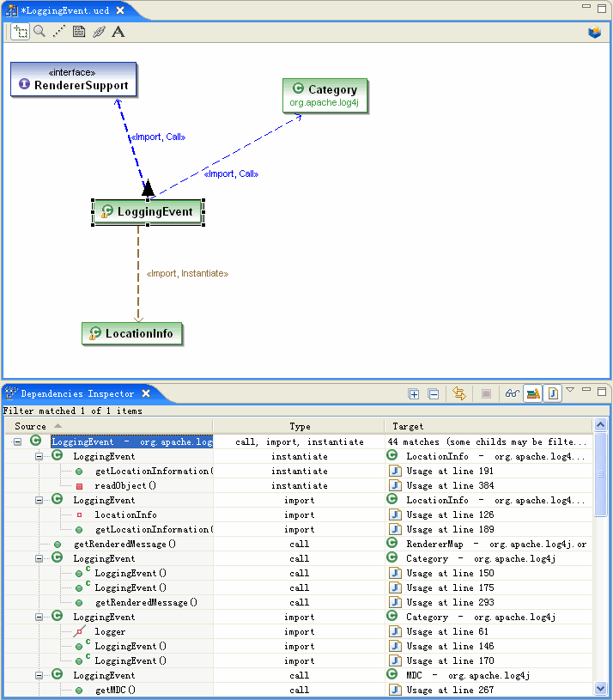Click the glasses icon in the Dependencies Inspector toolbar

[513, 393]
